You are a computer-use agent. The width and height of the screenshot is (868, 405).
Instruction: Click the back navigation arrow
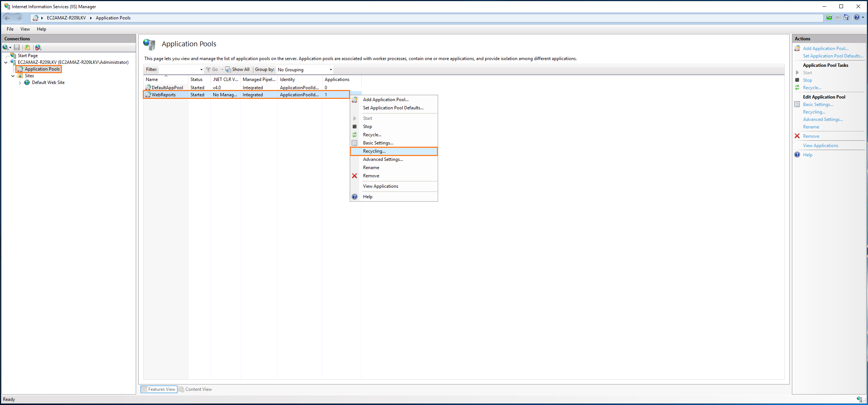click(7, 18)
